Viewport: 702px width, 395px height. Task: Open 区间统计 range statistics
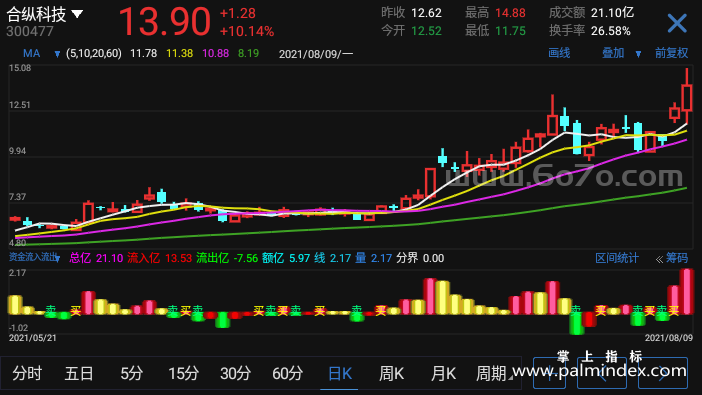616,258
